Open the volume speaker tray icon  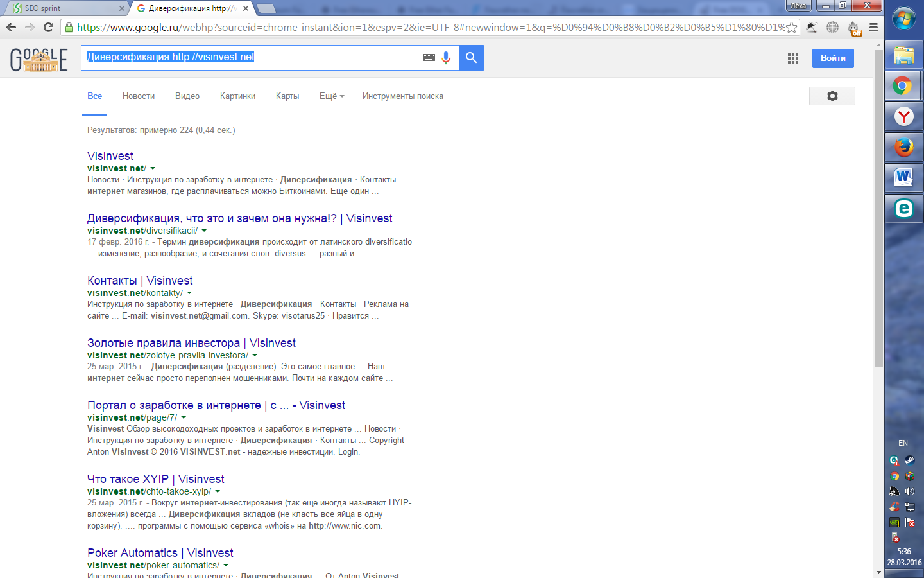pos(910,491)
